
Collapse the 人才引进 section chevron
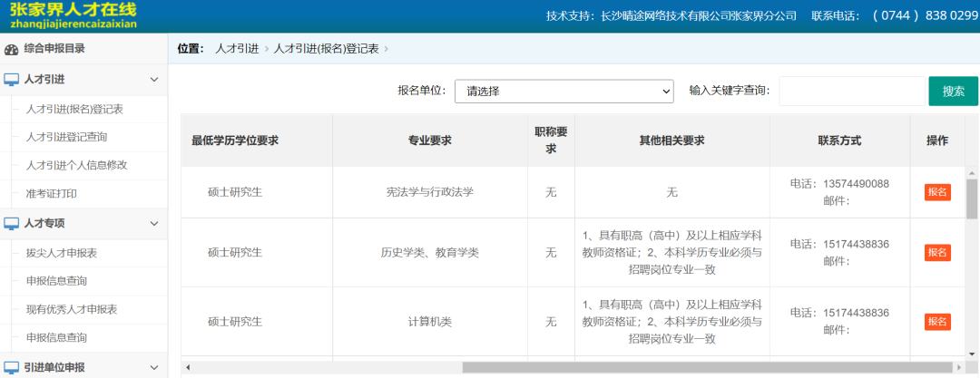coord(154,80)
